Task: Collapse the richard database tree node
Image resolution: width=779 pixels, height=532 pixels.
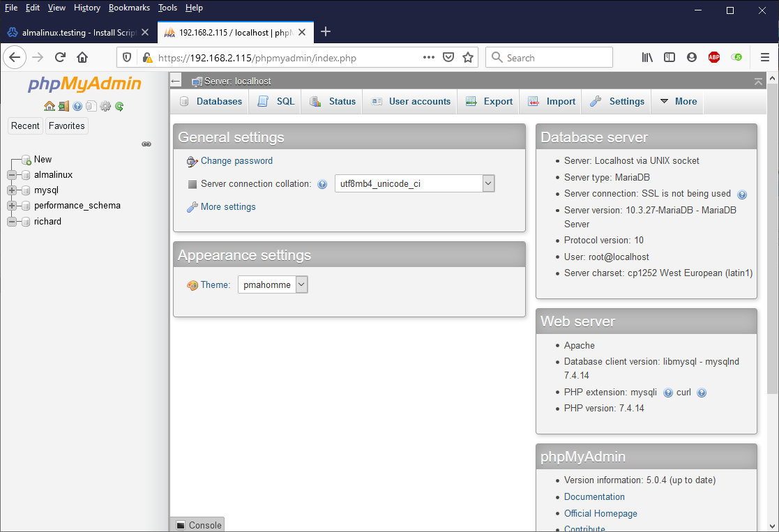Action: [12, 222]
